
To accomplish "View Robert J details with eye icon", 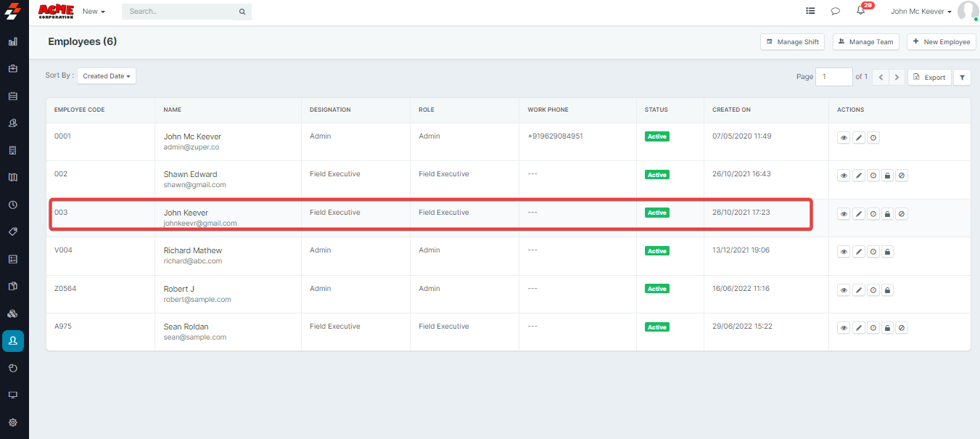I will (x=844, y=290).
